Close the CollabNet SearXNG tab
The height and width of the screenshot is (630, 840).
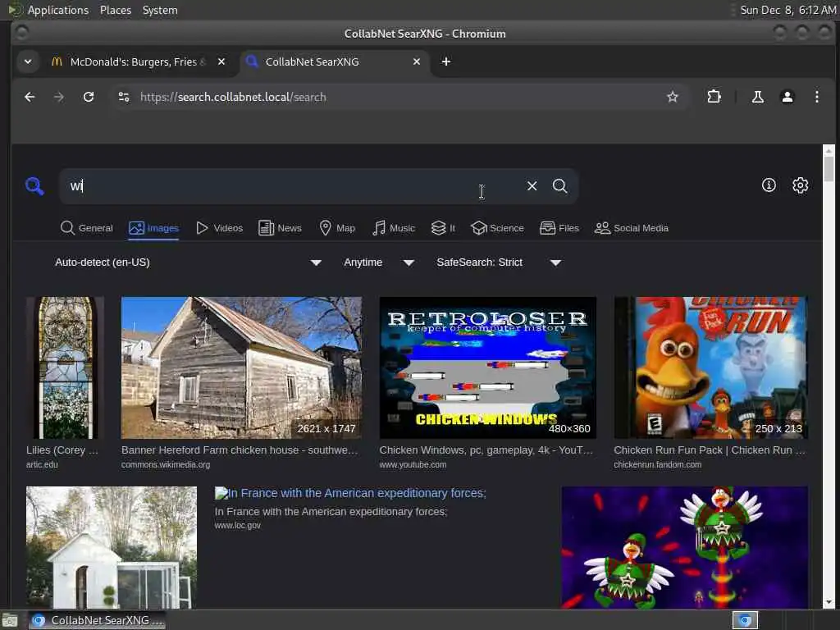[x=416, y=62]
